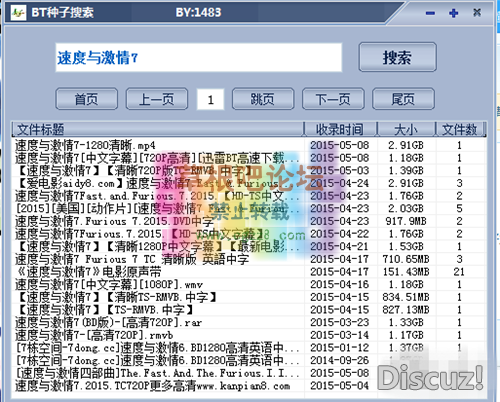Select row 速度与激情7-[高清720P].rmvb

(249, 335)
